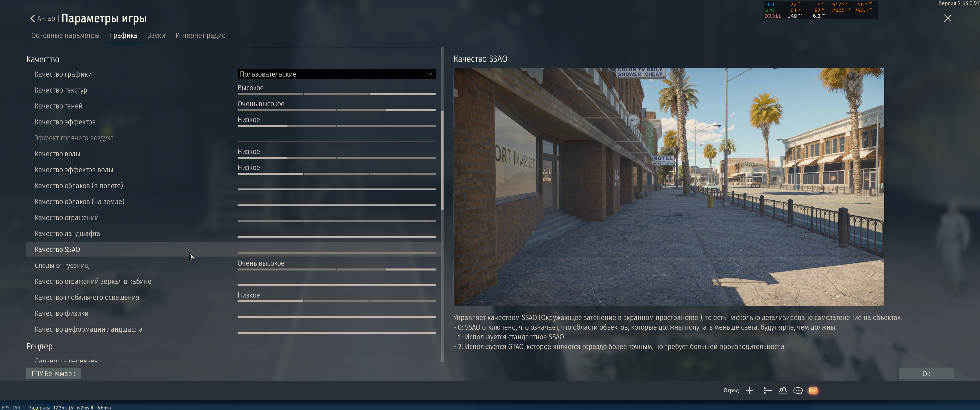Open the Интернет радио tab
The width and height of the screenshot is (980, 410).
click(200, 35)
